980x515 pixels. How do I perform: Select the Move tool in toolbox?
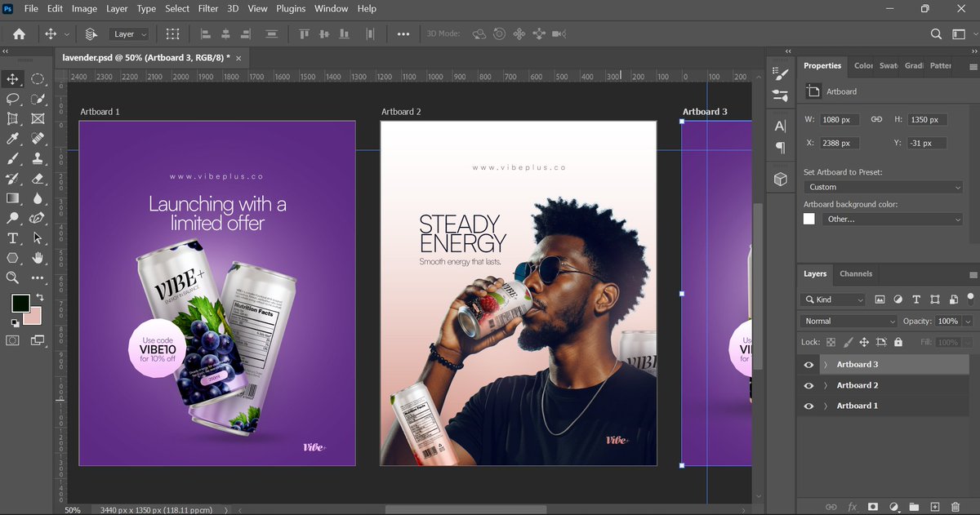point(13,79)
